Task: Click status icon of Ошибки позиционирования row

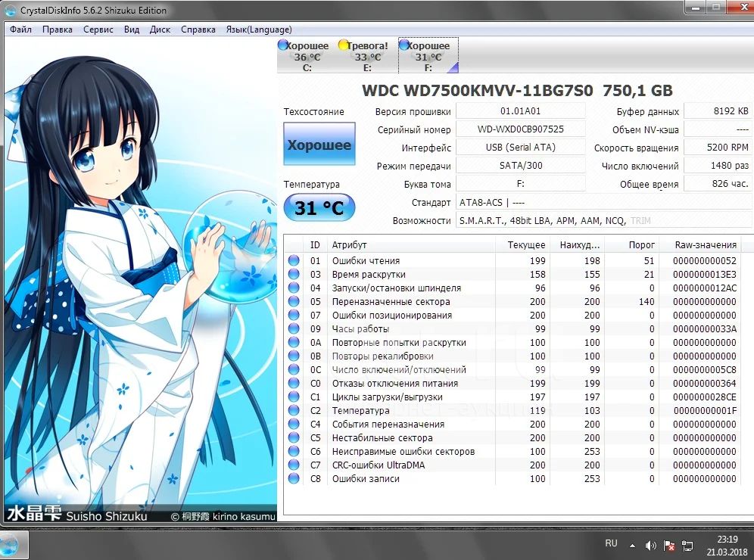Action: (x=294, y=315)
